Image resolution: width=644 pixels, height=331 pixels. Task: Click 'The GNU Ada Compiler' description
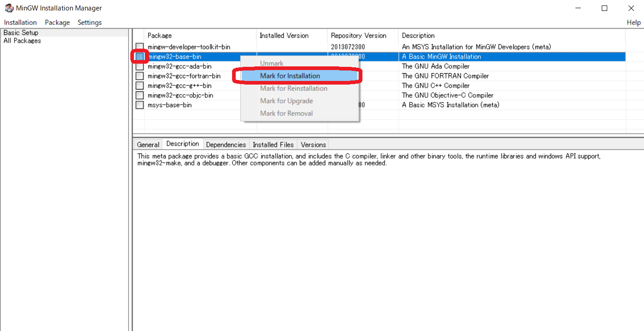click(x=436, y=66)
